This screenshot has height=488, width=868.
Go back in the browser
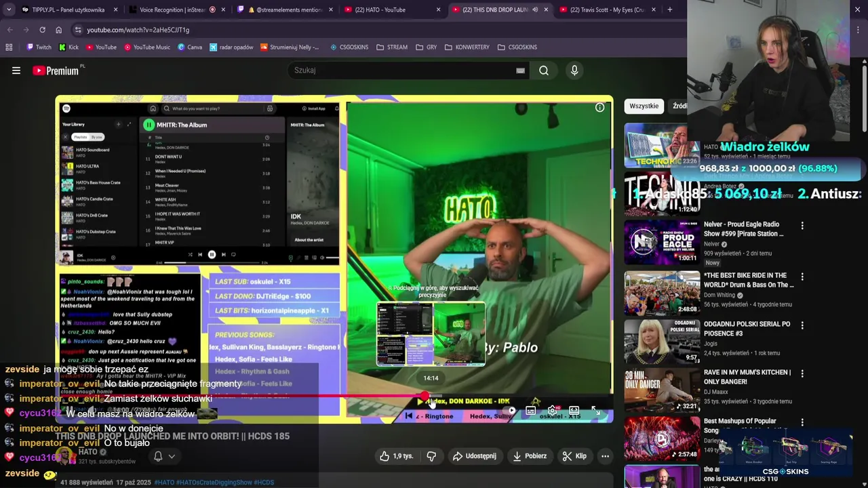pos(10,30)
